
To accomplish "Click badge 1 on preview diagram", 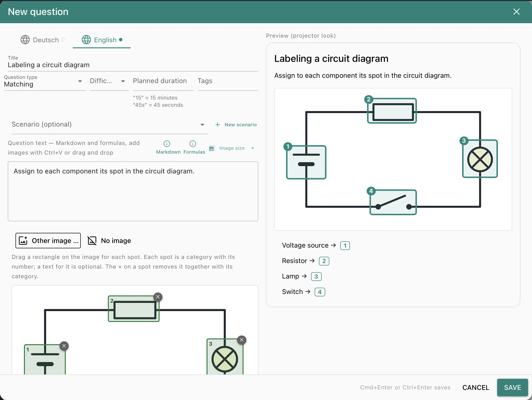I will click(288, 146).
